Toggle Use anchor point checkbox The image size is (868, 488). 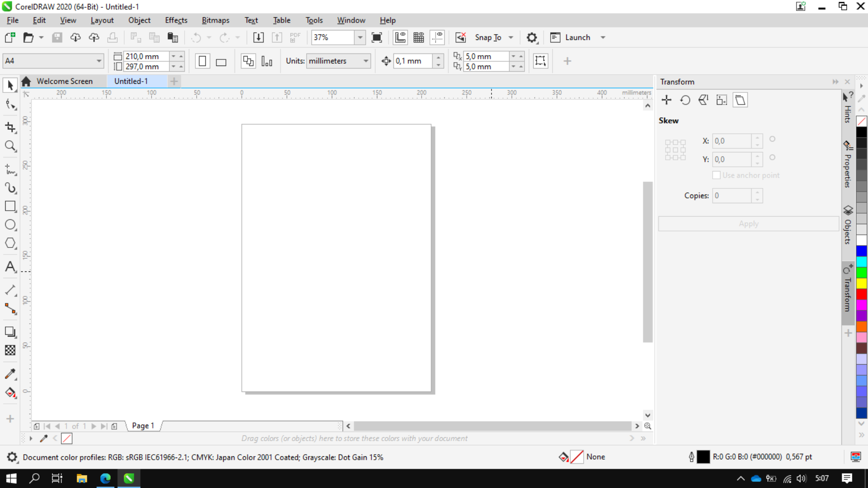coord(716,175)
